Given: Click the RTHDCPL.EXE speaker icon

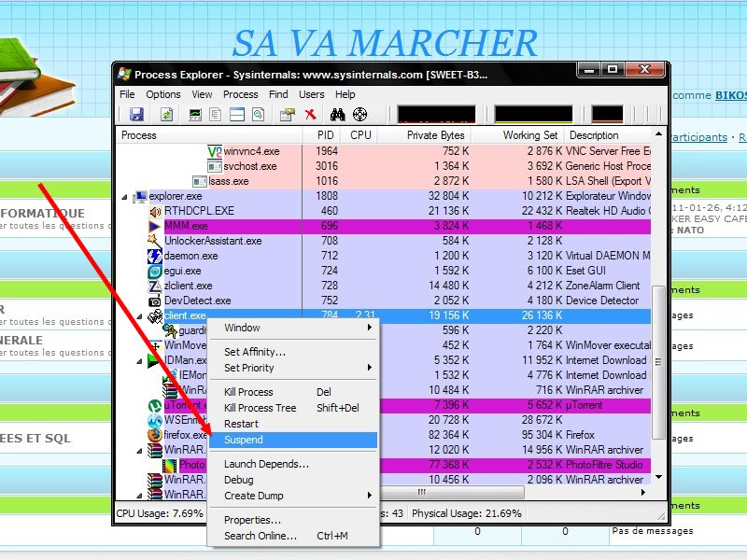Looking at the screenshot, I should (x=155, y=211).
